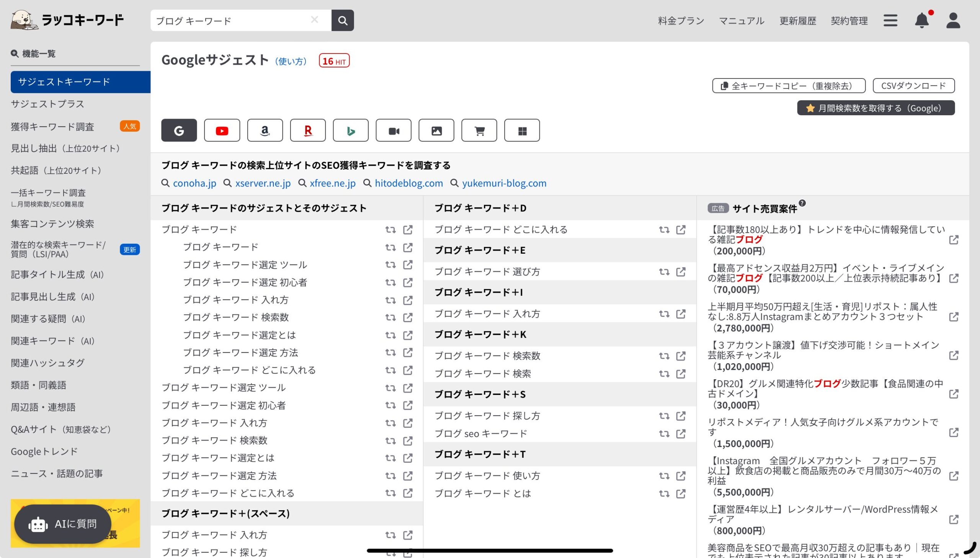Viewport: 980px width, 558px height.
Task: Switch to Amazon suggest source
Action: pos(265,130)
